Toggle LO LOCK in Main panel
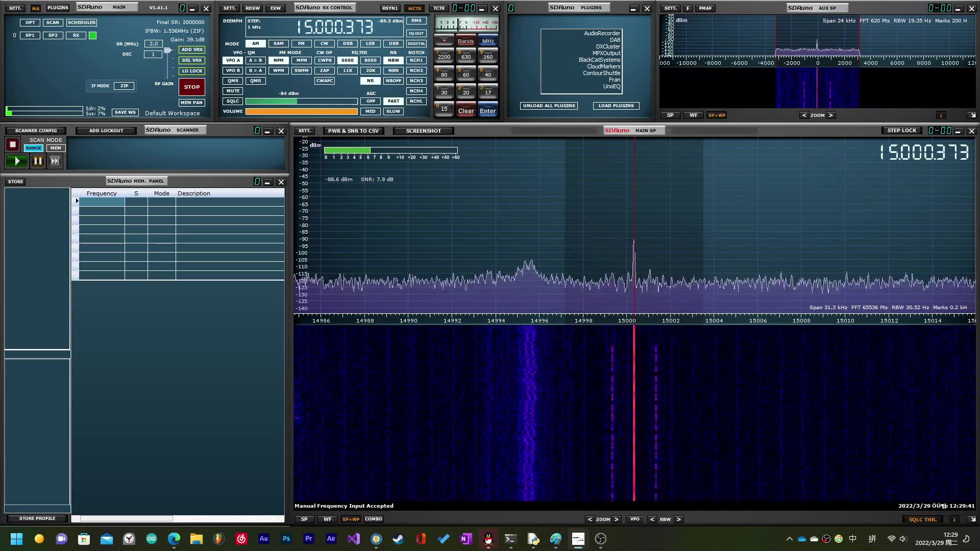 [x=192, y=71]
